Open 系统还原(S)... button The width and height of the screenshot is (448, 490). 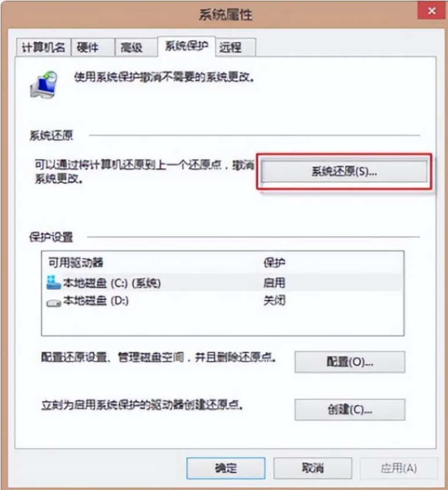[x=344, y=171]
